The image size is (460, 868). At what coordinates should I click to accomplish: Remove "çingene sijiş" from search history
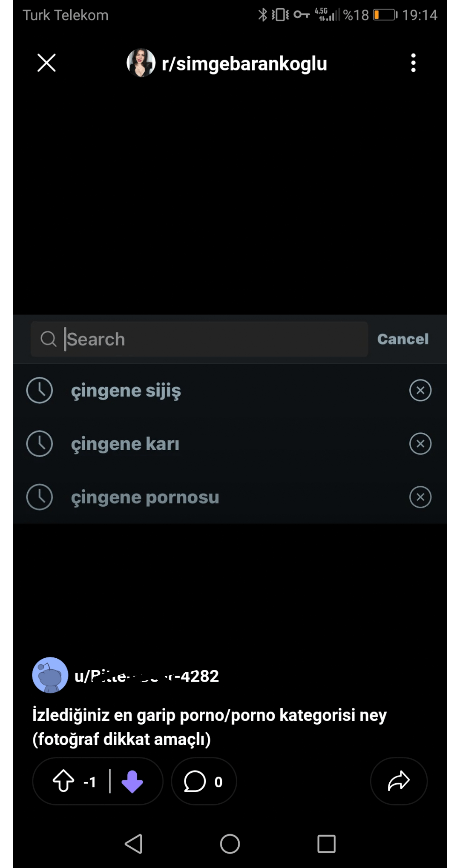coord(420,391)
